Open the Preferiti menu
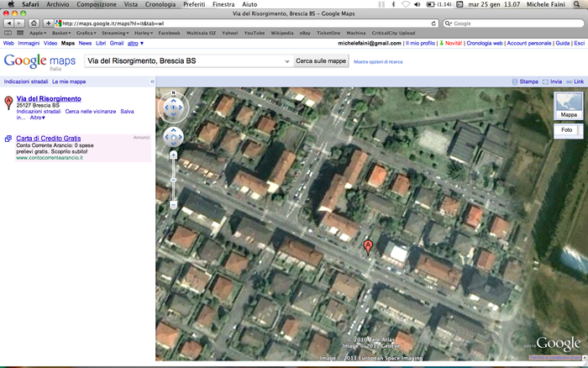The height and width of the screenshot is (368, 588). click(x=194, y=4)
